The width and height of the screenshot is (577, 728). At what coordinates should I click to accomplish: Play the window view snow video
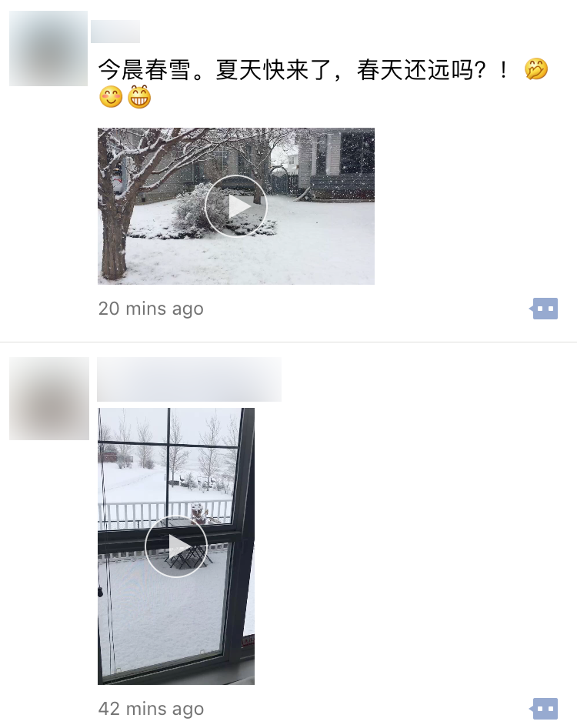coord(176,546)
